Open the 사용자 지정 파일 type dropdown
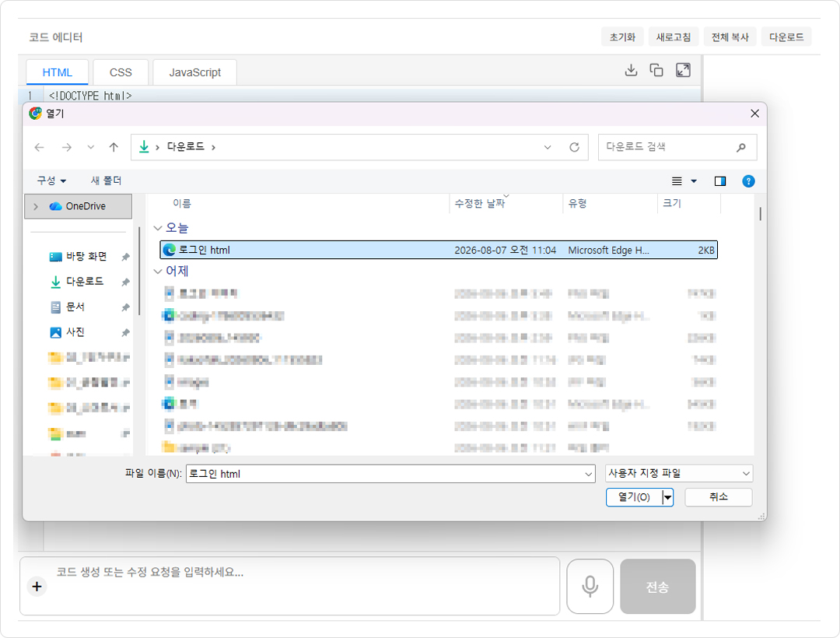This screenshot has height=638, width=840. tap(679, 474)
